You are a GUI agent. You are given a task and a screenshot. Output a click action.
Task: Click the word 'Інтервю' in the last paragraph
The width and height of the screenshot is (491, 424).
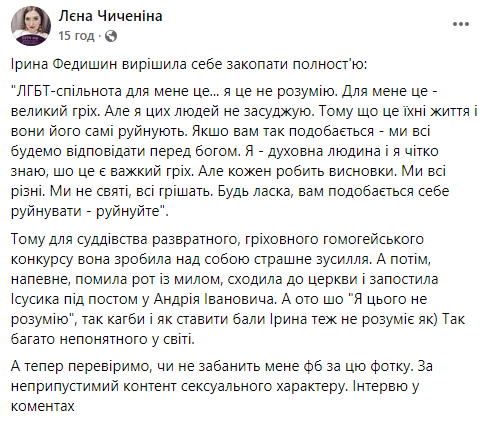(x=379, y=386)
